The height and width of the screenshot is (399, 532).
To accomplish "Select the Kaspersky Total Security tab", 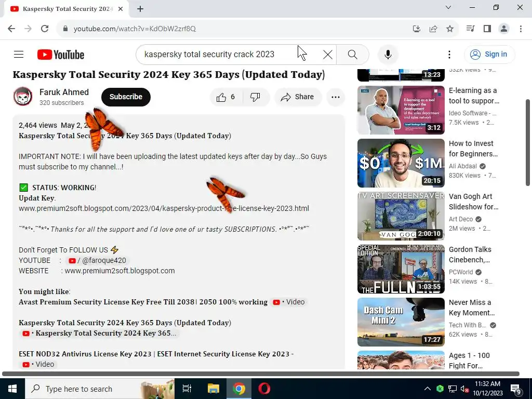I will pos(66,9).
